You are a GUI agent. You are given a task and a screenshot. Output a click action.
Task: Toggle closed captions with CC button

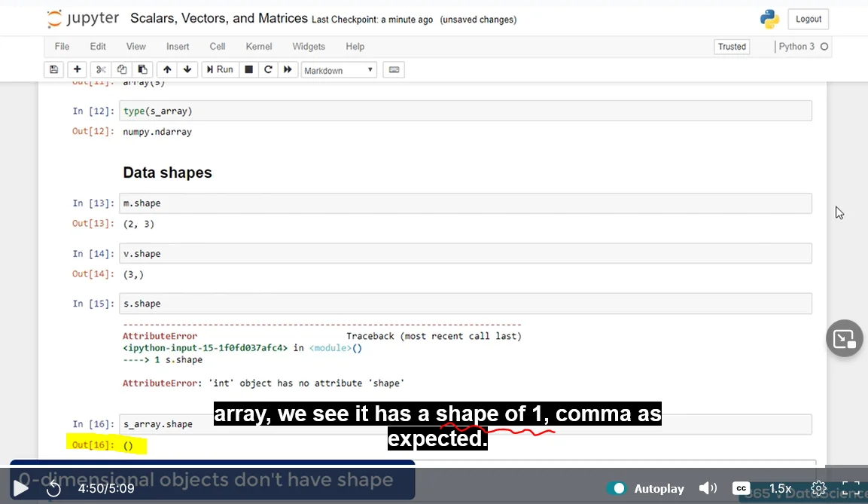pos(741,488)
